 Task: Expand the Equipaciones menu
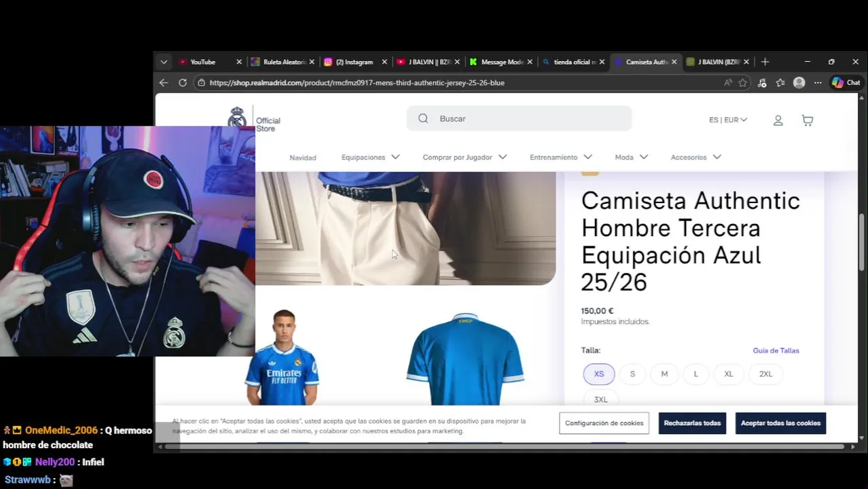coord(370,157)
